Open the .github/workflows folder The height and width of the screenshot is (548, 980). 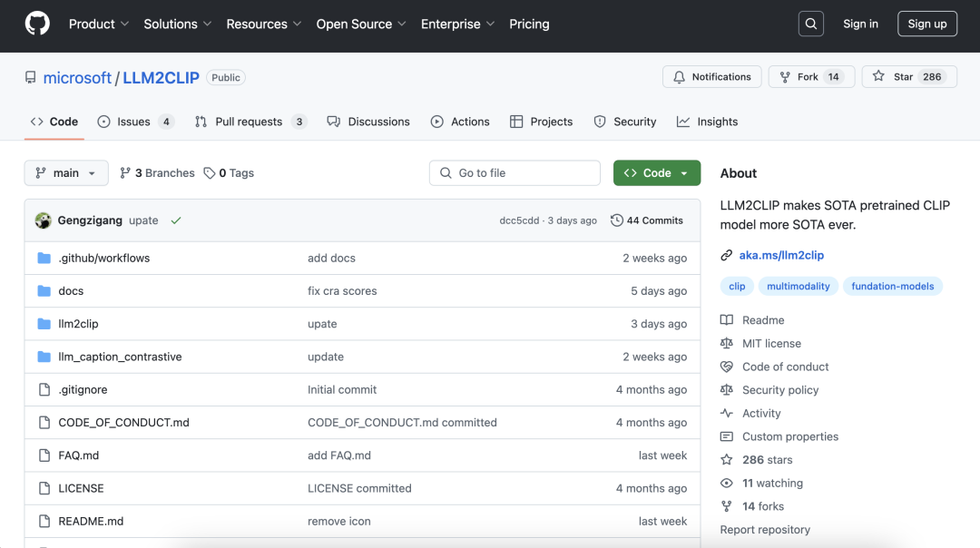pos(103,258)
